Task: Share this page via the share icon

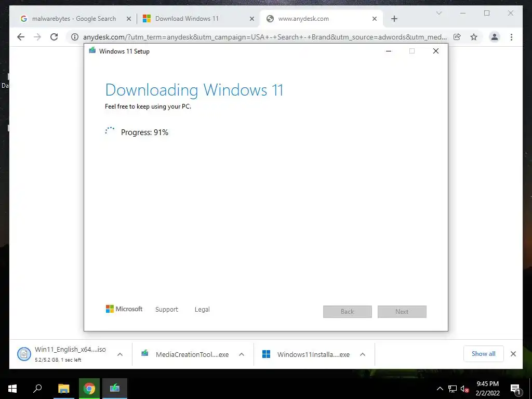Action: (457, 37)
